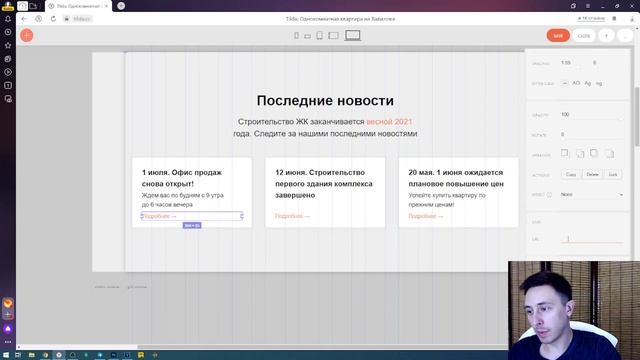Open a new browser tab
The width and height of the screenshot is (640, 360).
point(121,6)
